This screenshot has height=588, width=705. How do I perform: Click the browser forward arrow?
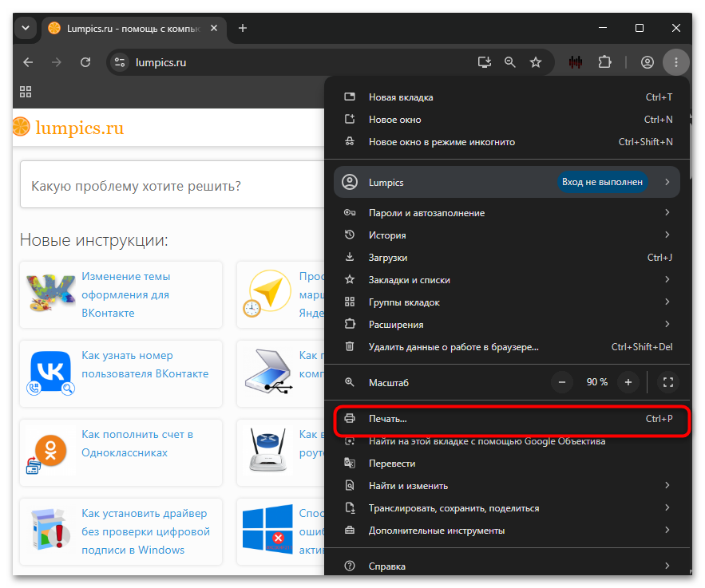pyautogui.click(x=57, y=62)
